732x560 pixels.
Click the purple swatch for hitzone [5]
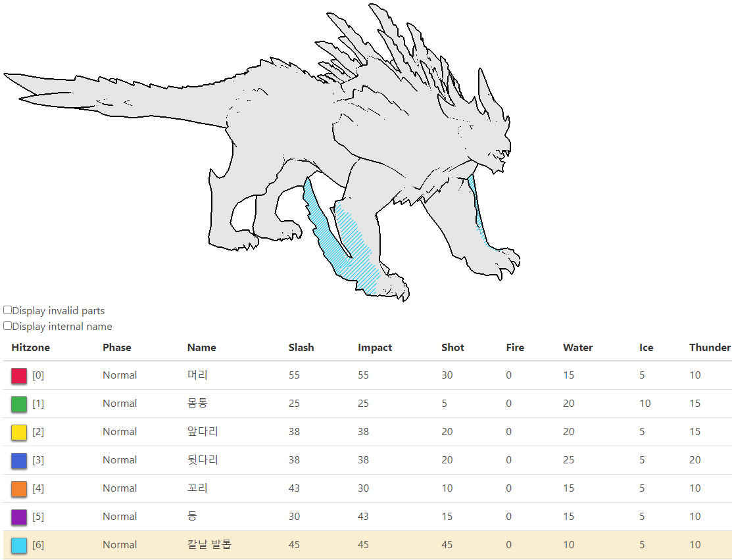19,517
